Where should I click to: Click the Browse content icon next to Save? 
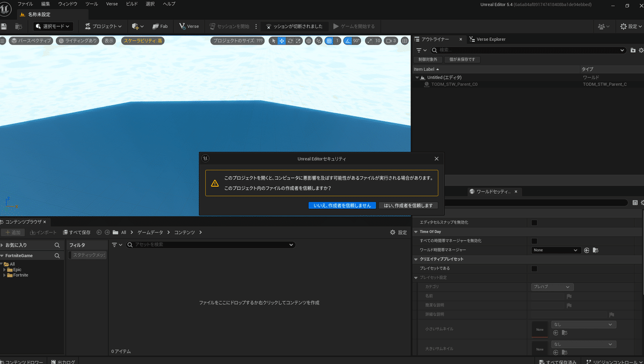19,26
